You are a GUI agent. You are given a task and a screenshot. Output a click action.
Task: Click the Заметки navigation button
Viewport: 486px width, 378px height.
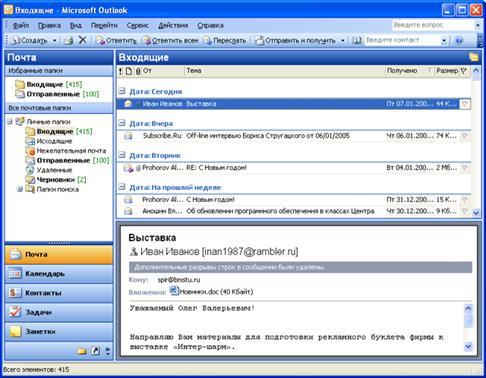59,332
